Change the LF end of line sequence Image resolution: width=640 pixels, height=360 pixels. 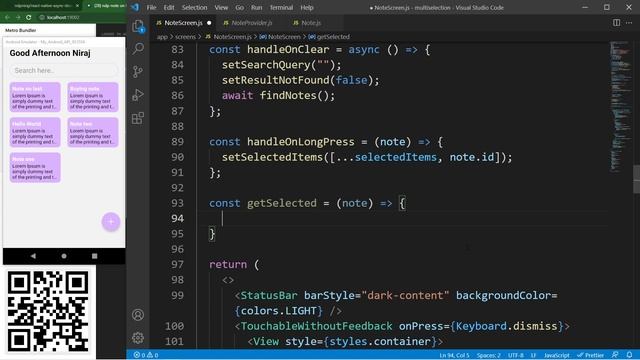(533, 355)
